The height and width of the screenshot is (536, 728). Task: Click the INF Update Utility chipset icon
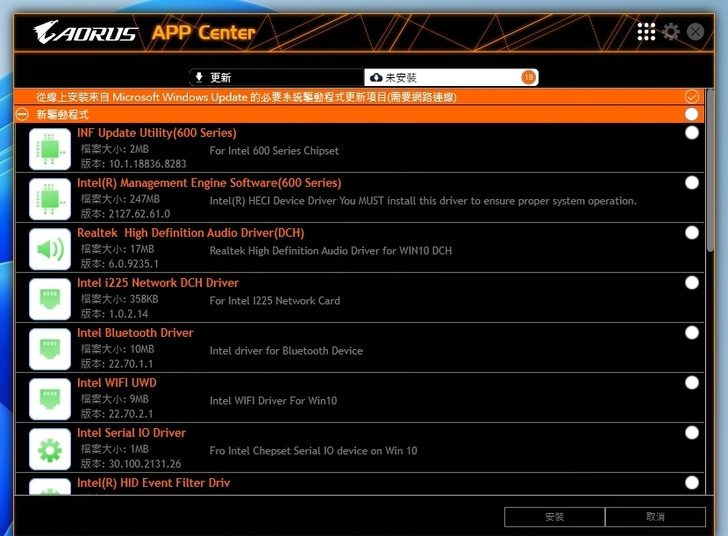coord(50,149)
